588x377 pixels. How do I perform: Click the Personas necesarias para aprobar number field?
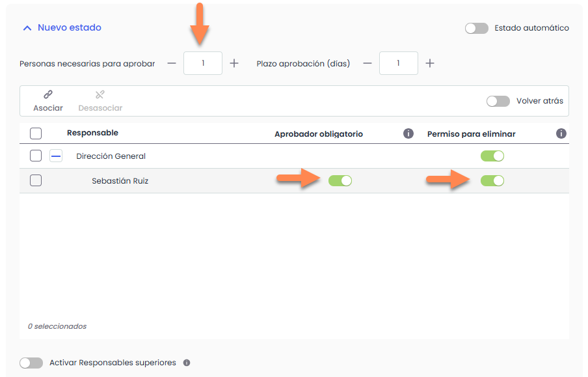click(203, 63)
